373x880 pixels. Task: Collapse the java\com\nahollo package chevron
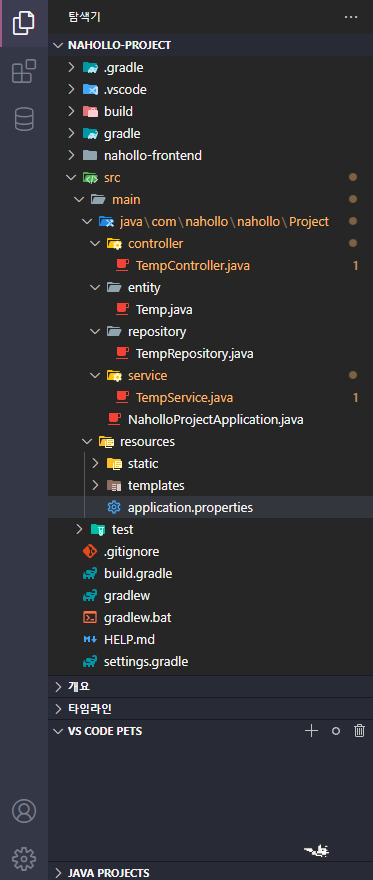click(x=87, y=221)
